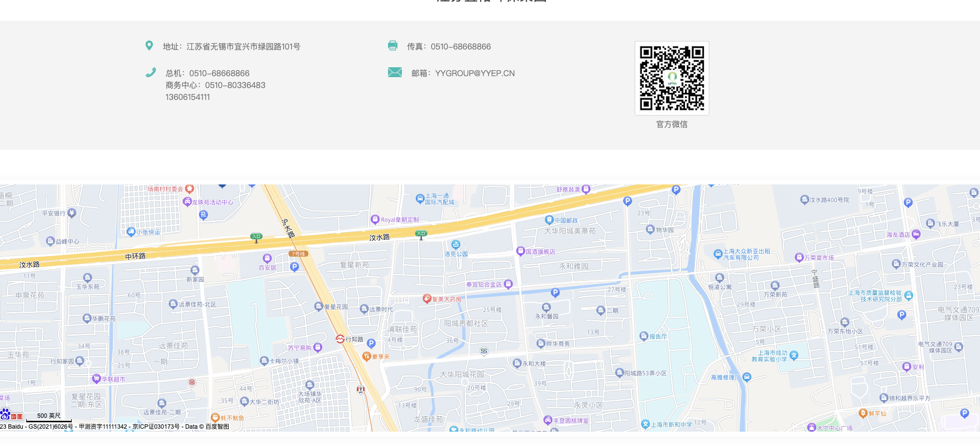Click the phone handset icon
Image resolution: width=980 pixels, height=447 pixels.
[x=150, y=72]
